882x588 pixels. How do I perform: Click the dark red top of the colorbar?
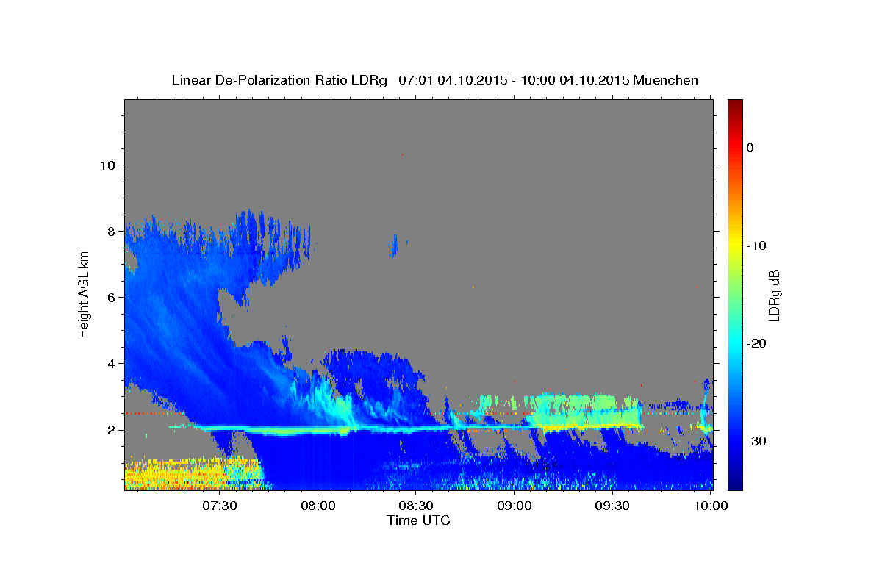pos(735,105)
